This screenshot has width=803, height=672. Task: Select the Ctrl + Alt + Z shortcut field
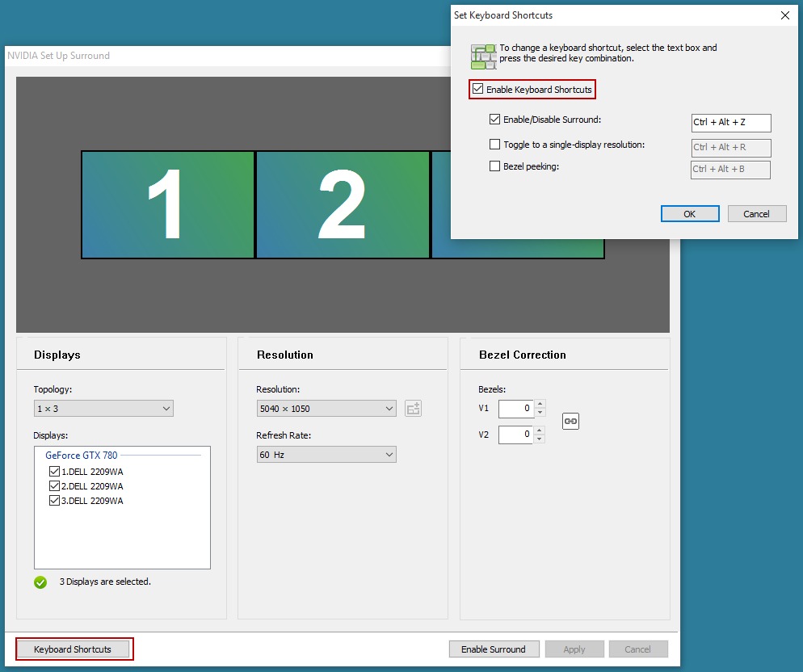tap(730, 123)
